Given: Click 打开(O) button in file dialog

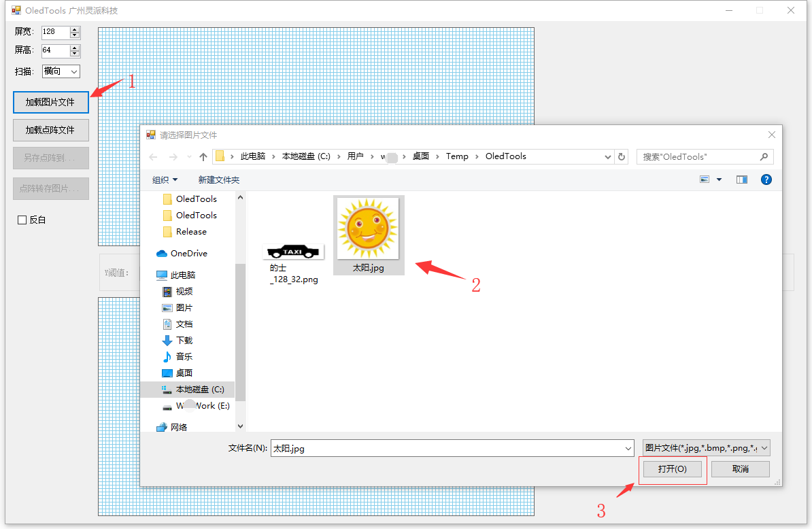Looking at the screenshot, I should (672, 469).
